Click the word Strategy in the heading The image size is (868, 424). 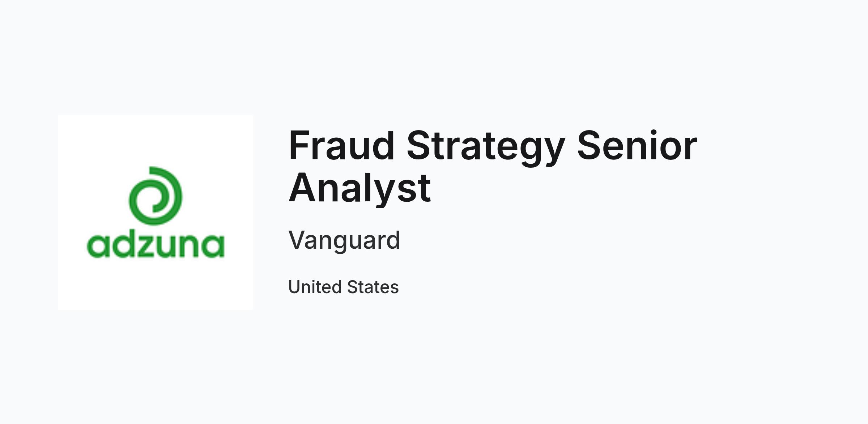click(x=486, y=148)
